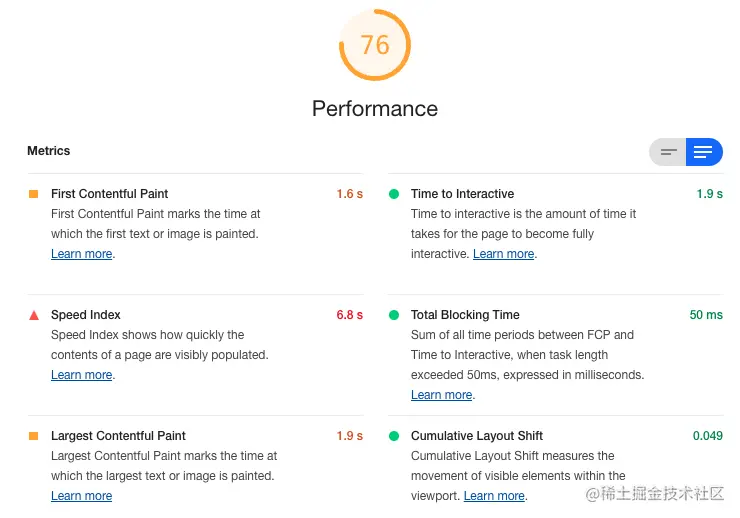This screenshot has height=518, width=740.
Task: Open Learn more link for Time to Interactive
Action: click(503, 254)
